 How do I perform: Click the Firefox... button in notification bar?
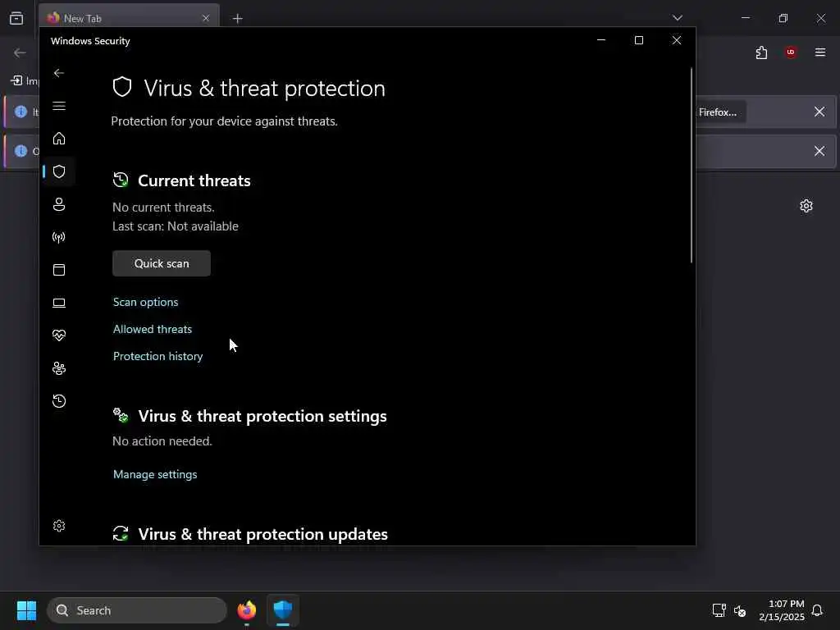(x=720, y=112)
